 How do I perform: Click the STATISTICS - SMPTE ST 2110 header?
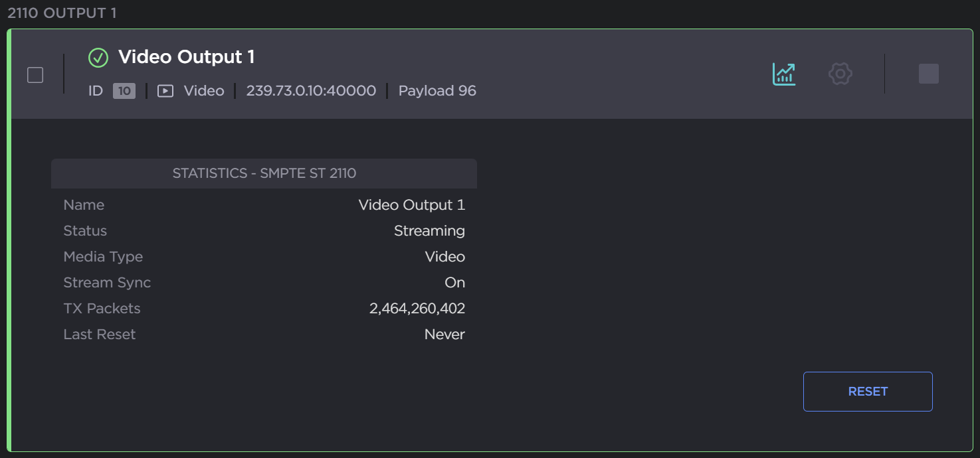(264, 173)
